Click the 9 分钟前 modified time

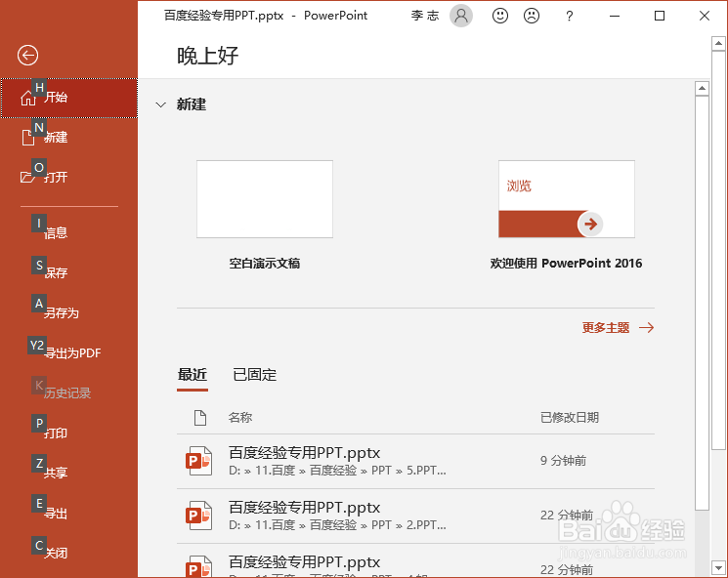click(x=563, y=461)
